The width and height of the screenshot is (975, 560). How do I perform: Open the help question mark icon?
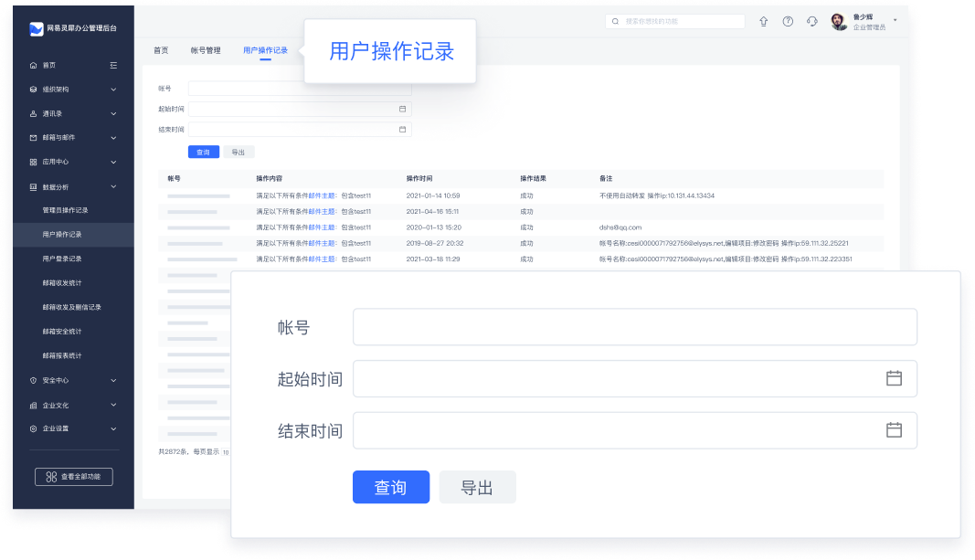788,22
